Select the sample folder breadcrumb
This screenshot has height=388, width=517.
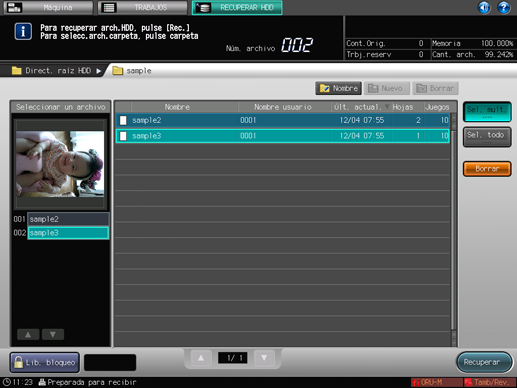click(x=132, y=71)
